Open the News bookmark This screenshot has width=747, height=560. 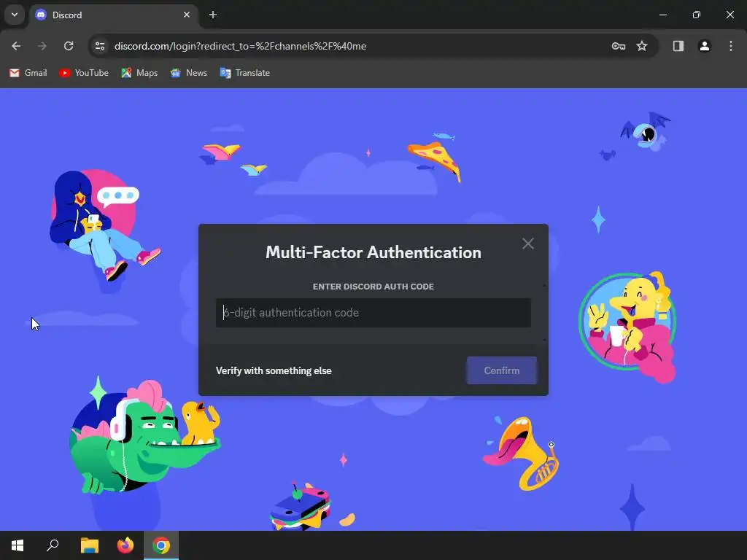click(189, 73)
